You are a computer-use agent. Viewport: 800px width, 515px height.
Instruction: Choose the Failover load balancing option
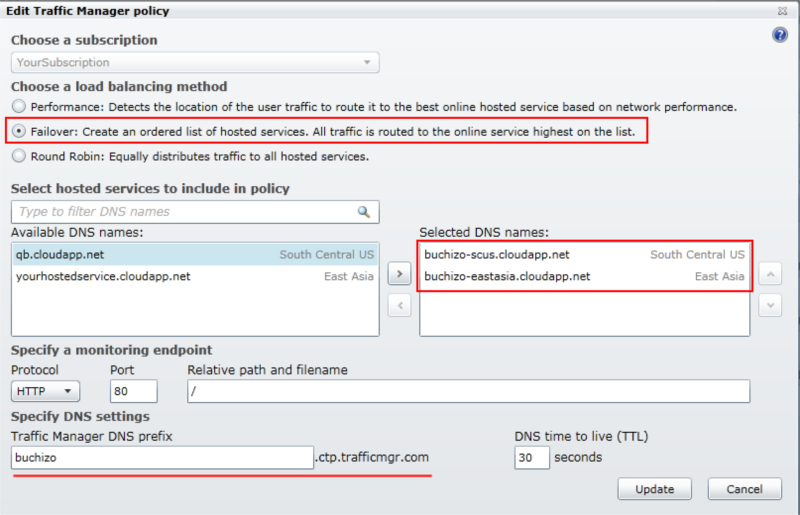pyautogui.click(x=18, y=131)
